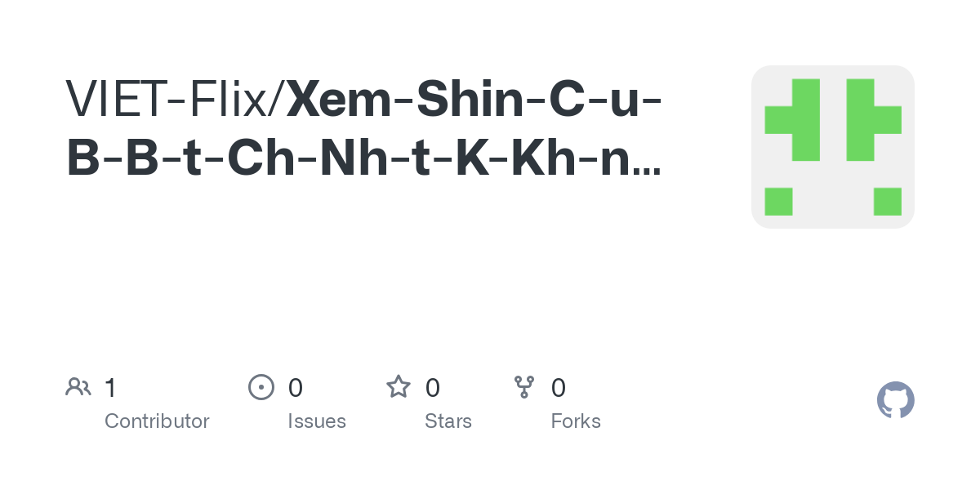Select the bold Xem-Shin-C-u- repository title
980x490 pixels.
[x=474, y=100]
